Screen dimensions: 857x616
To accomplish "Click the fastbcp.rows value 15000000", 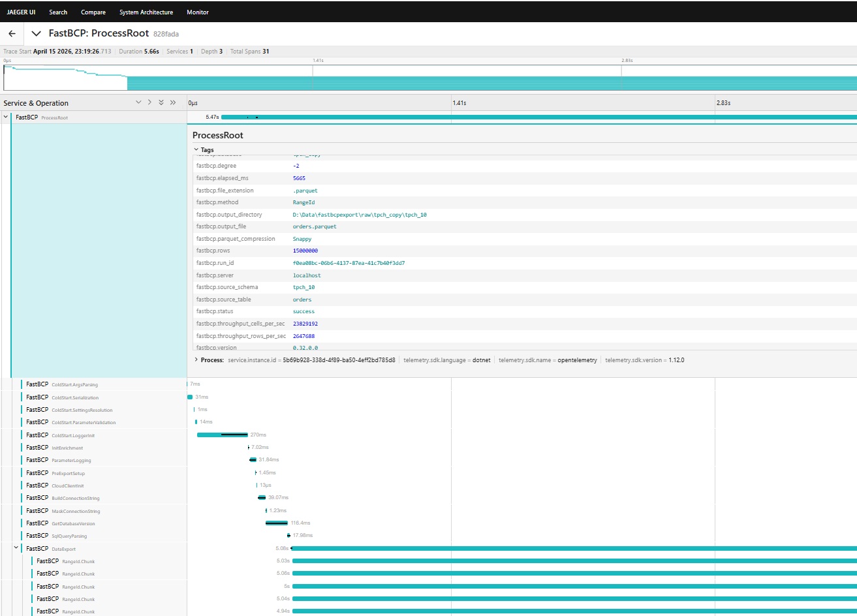I will (x=305, y=251).
